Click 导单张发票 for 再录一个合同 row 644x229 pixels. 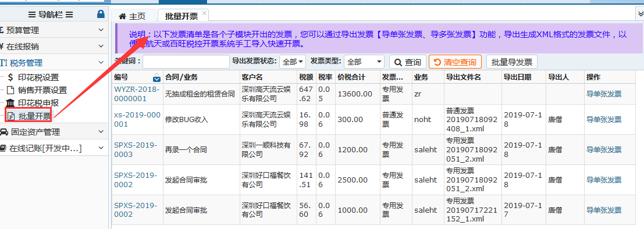click(604, 150)
